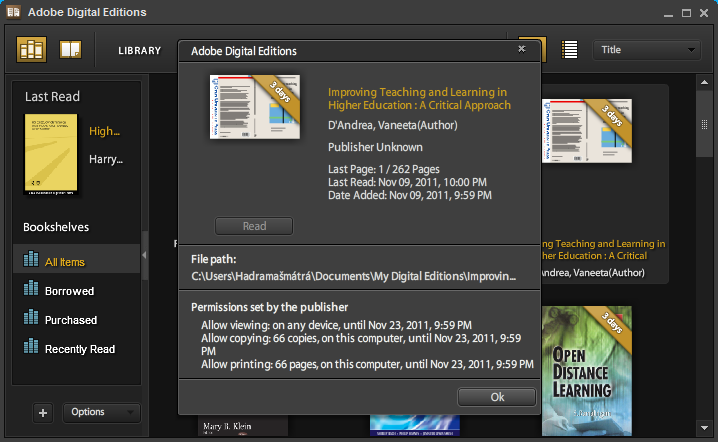The image size is (718, 442).
Task: Switch to Library view icon
Action: pyautogui.click(x=32, y=49)
